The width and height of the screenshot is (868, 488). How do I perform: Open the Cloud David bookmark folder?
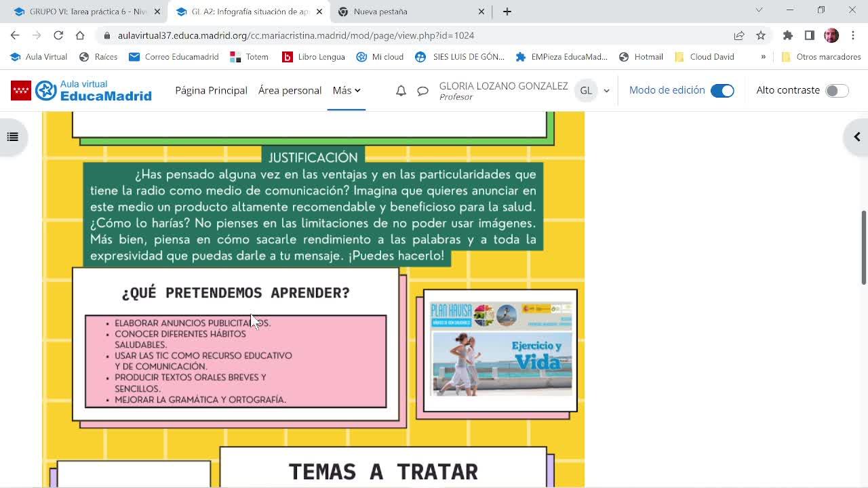pyautogui.click(x=705, y=57)
